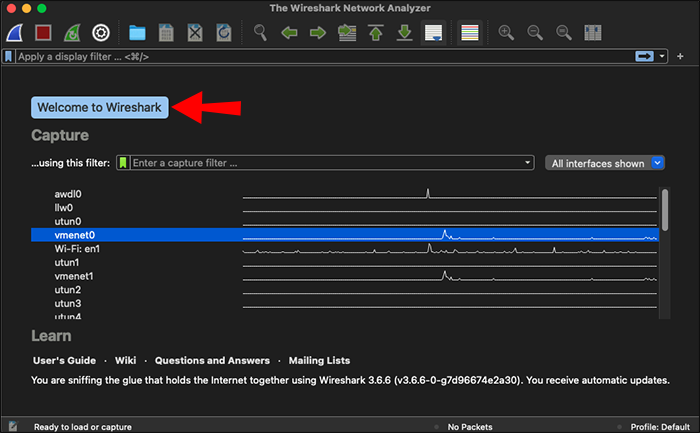Toggle packet colorize rules icon

tap(470, 33)
